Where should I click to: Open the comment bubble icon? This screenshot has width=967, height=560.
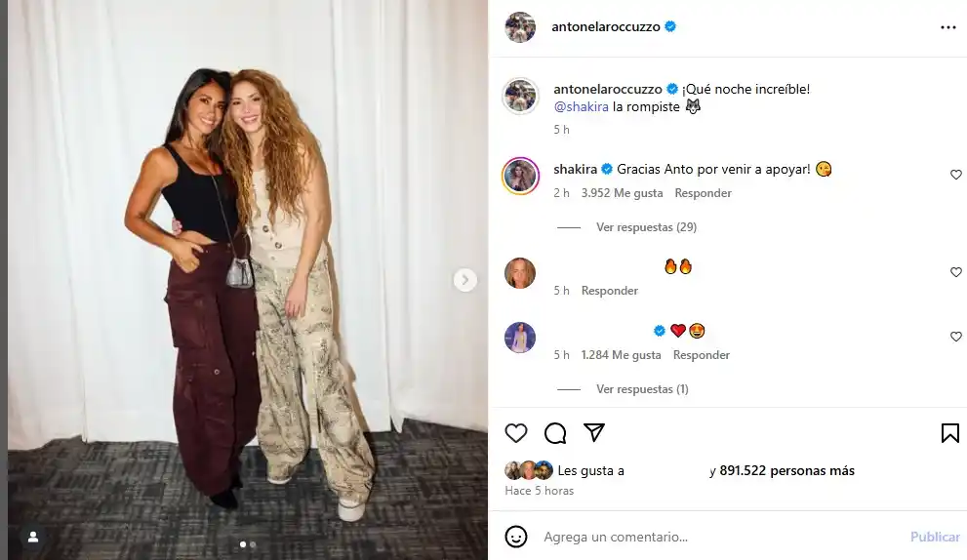click(555, 433)
